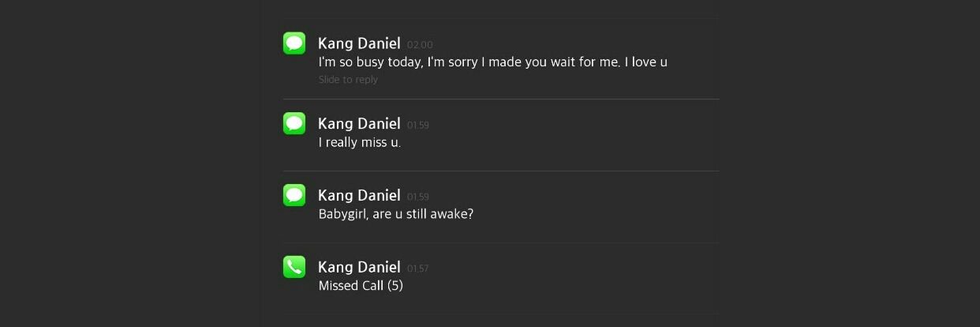Click the Kang Daniel name on the 02:00 message
980x327 pixels.
[x=359, y=43]
